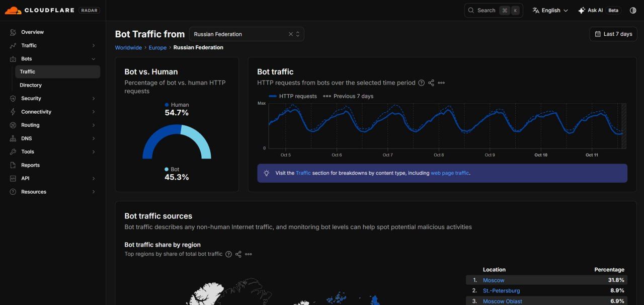The width and height of the screenshot is (644, 305).
Task: Click the Cloudflare Radar logo
Action: (52, 10)
